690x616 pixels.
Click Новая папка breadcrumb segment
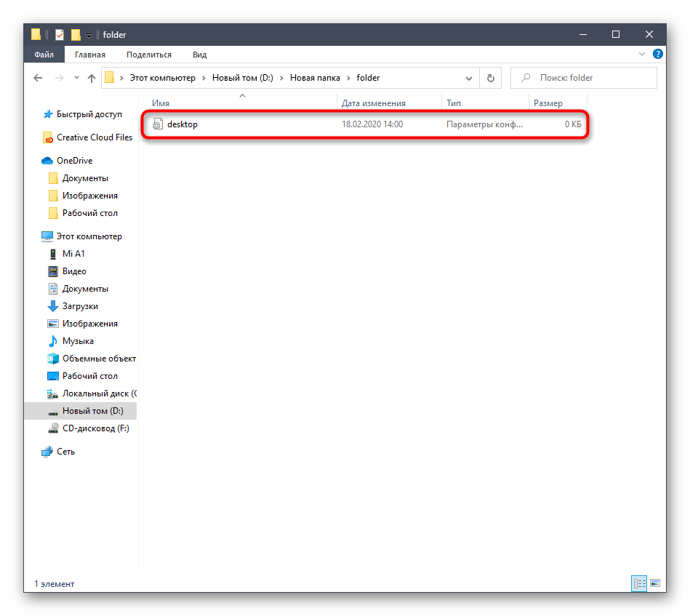pyautogui.click(x=315, y=78)
